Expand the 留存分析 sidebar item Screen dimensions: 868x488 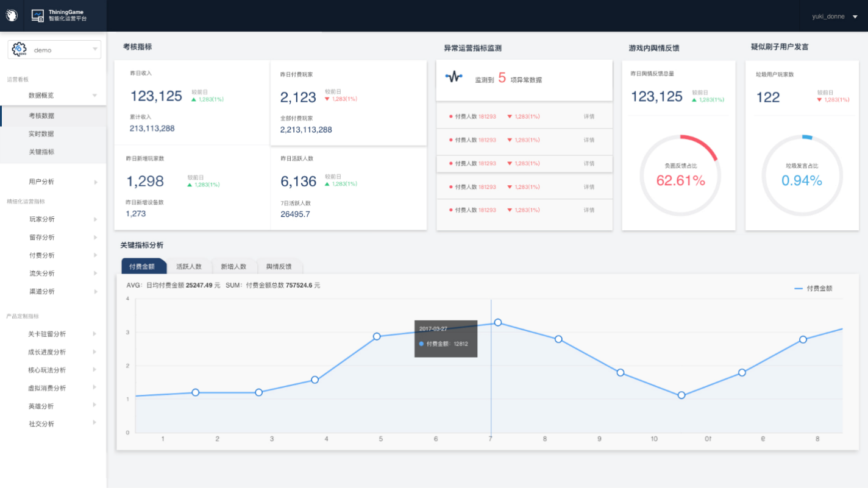(95, 238)
